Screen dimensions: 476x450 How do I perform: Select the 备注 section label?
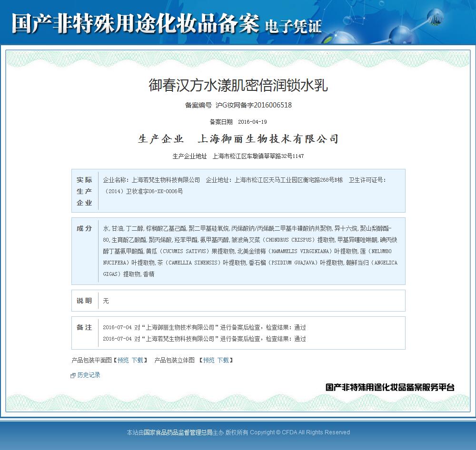click(84, 327)
